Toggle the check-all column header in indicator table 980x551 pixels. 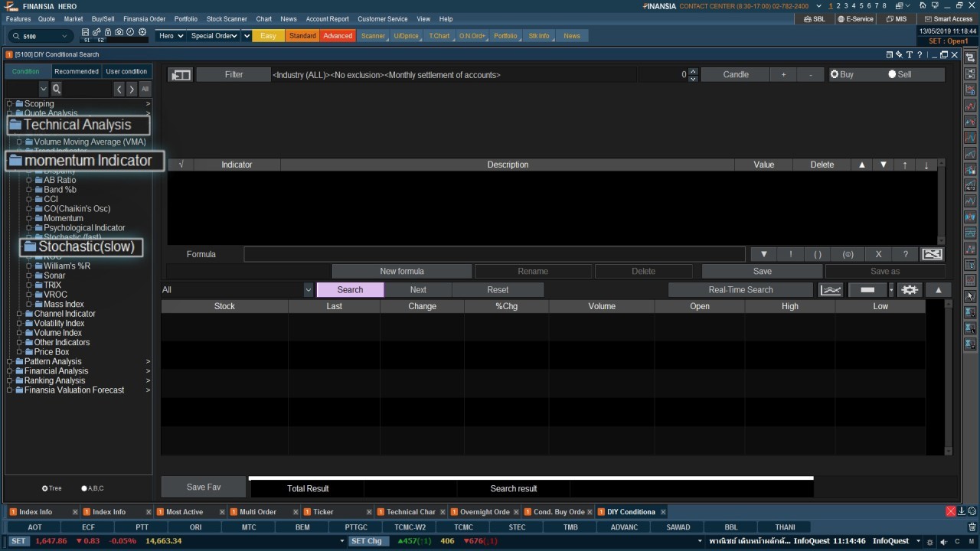coord(181,165)
